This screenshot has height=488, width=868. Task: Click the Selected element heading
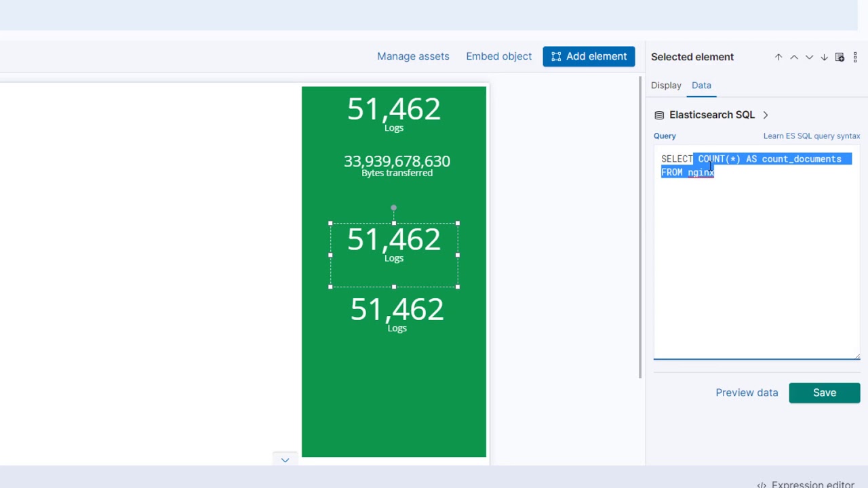tap(692, 57)
